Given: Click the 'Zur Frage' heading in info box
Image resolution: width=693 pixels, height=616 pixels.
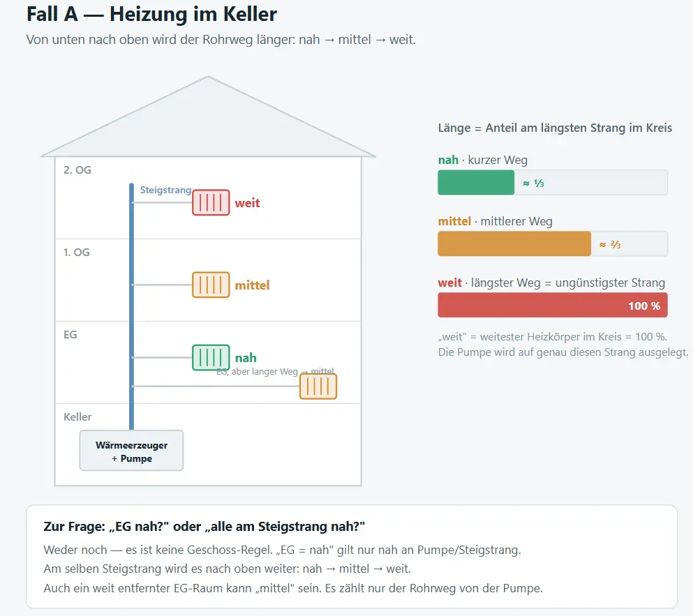Looking at the screenshot, I should (204, 527).
